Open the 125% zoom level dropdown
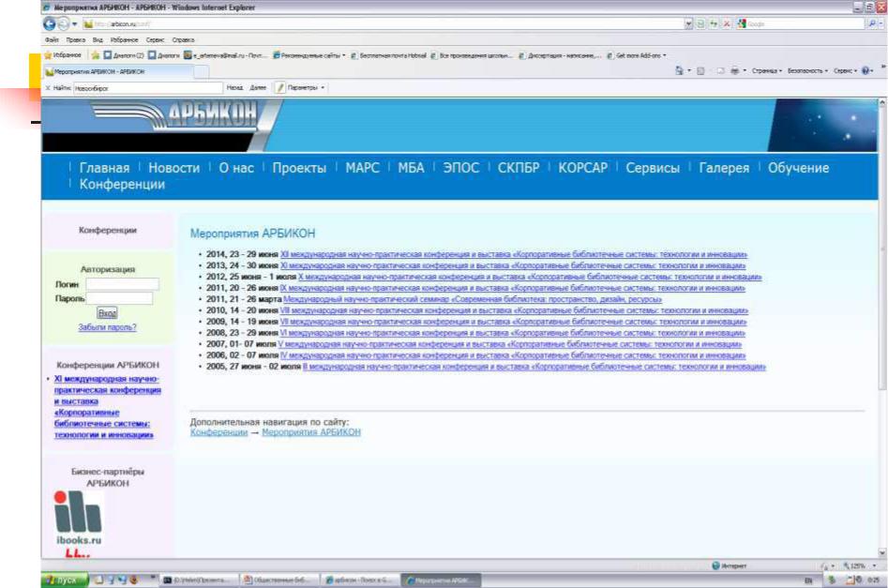The height and width of the screenshot is (588, 888). 875,565
